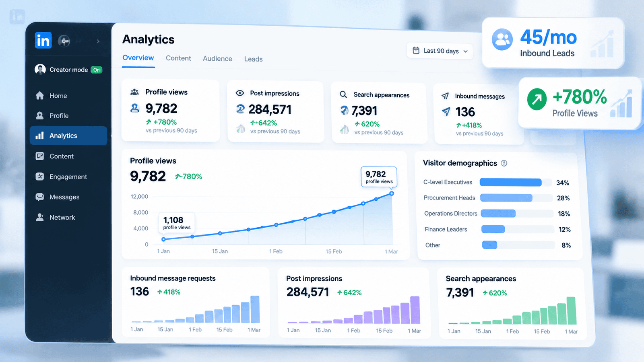Switch to the Audience tab
Image resolution: width=644 pixels, height=362 pixels.
(x=217, y=59)
